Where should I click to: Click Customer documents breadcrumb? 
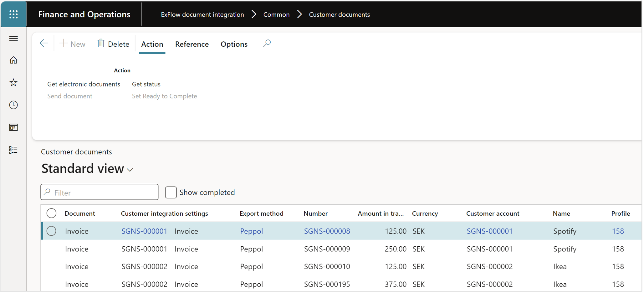click(x=340, y=14)
